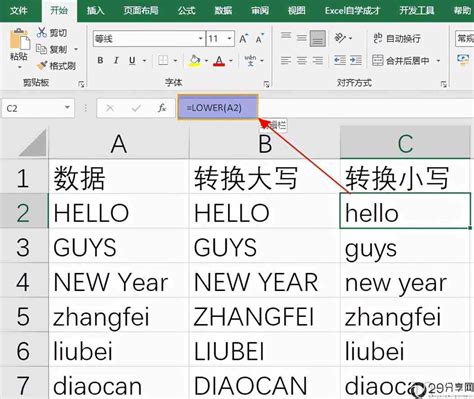Image resolution: width=474 pixels, height=399 pixels.
Task: Apply the yellow fill color
Action: pos(195,61)
